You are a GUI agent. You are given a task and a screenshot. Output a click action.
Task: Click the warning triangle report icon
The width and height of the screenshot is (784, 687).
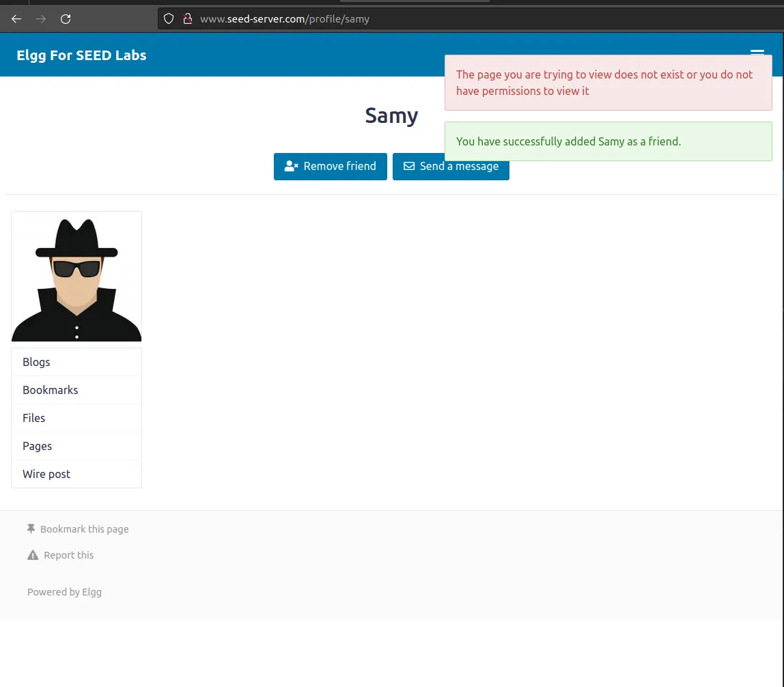click(33, 555)
